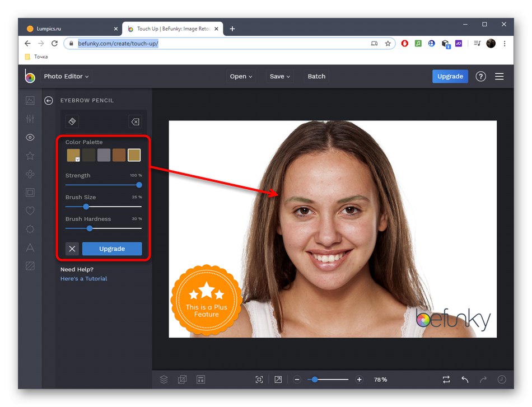The image size is (532, 407).
Task: Open the Textures sidebar icon
Action: click(x=30, y=266)
